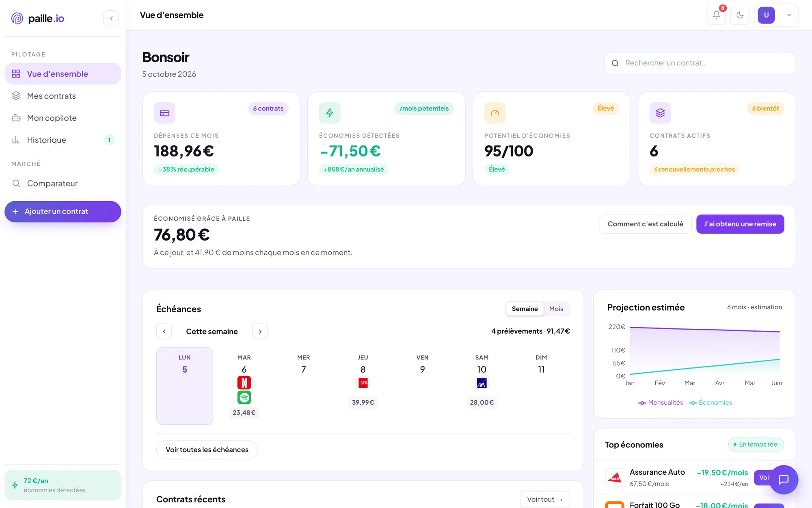The image size is (812, 508).
Task: Open Historique in the sidebar
Action: tap(63, 140)
